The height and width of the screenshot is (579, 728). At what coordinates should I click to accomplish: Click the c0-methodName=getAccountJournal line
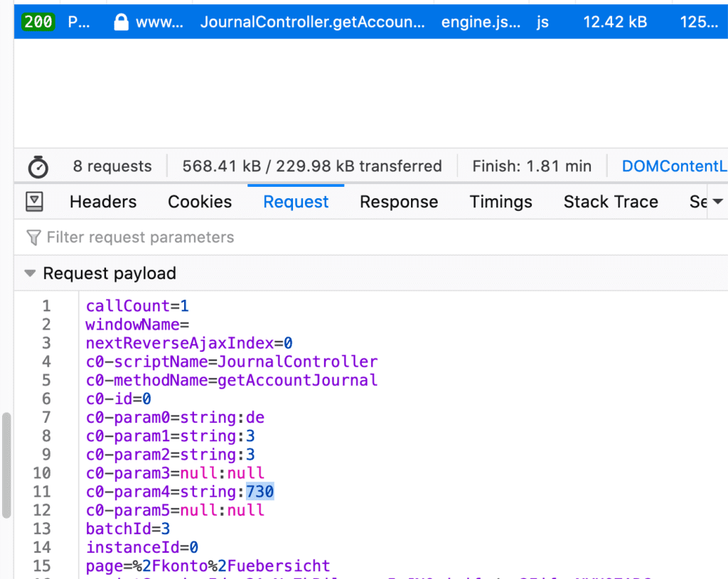pos(232,380)
